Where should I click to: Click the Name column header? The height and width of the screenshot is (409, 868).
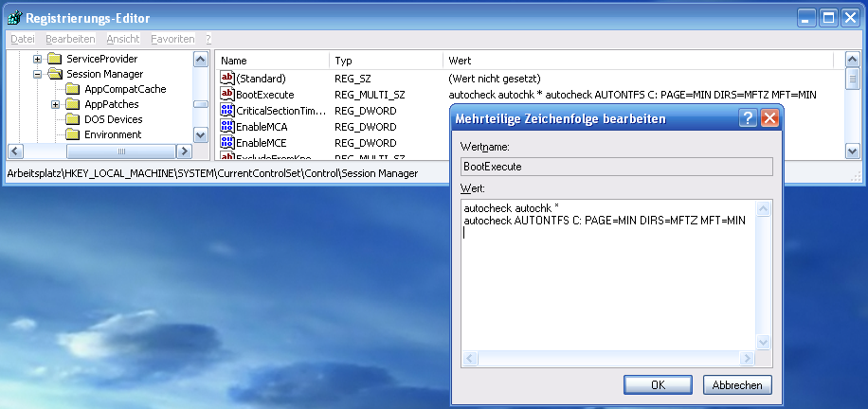point(272,61)
